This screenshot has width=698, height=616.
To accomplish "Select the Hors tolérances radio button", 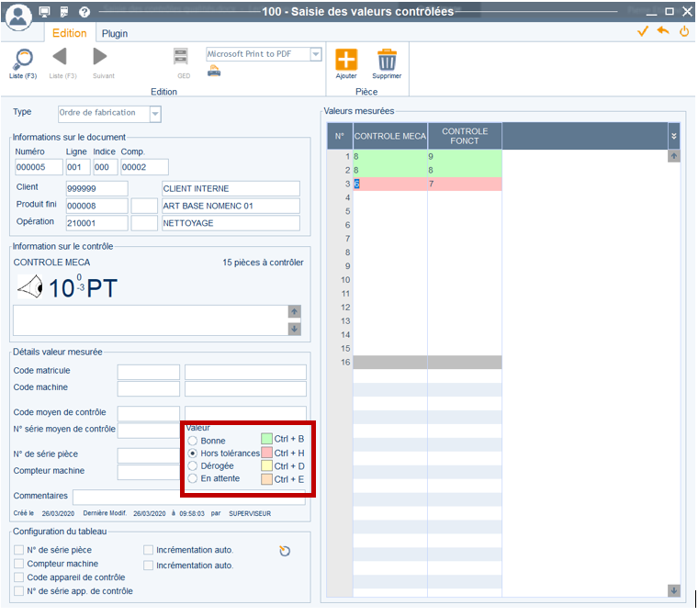I will click(192, 454).
